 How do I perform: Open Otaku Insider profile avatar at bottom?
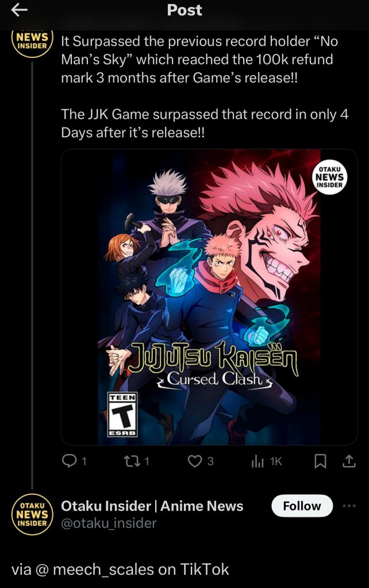(32, 515)
